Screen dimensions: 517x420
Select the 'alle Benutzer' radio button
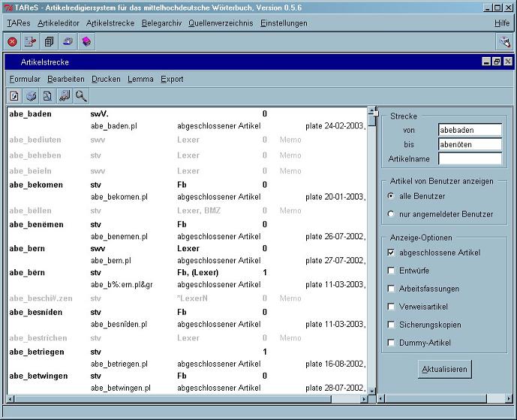coord(391,196)
